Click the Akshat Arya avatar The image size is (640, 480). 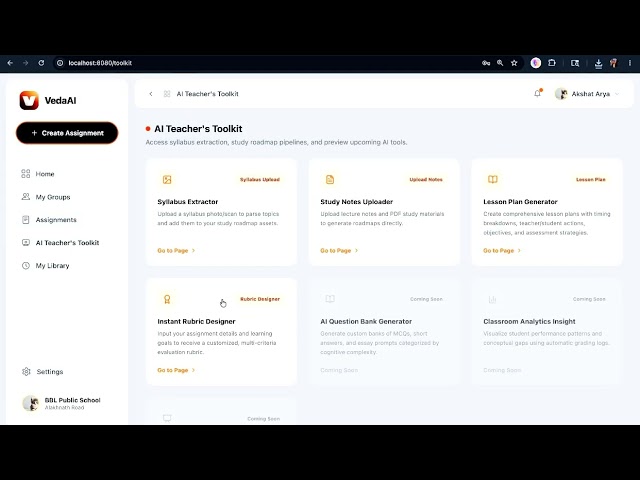[561, 94]
